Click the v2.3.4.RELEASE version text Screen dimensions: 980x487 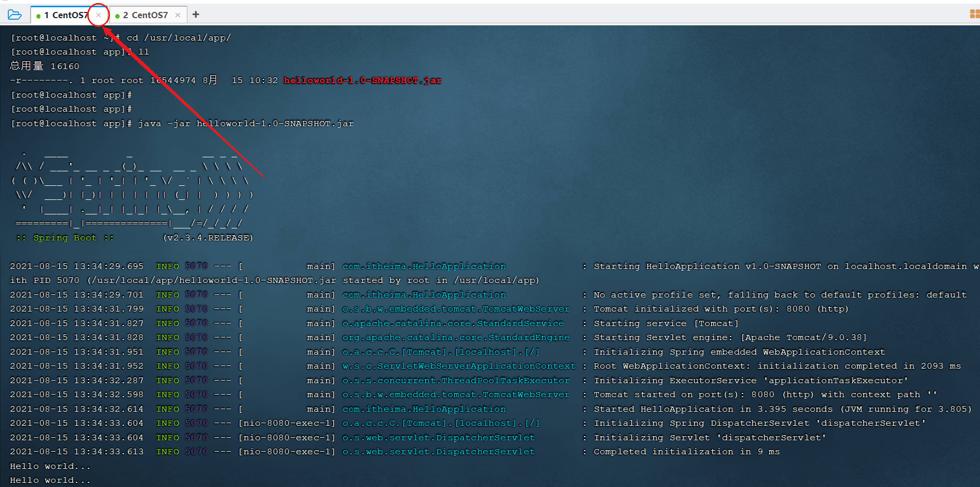tap(208, 238)
